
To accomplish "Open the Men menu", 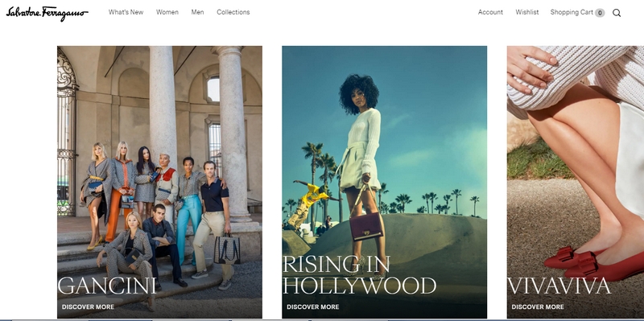I will [197, 12].
